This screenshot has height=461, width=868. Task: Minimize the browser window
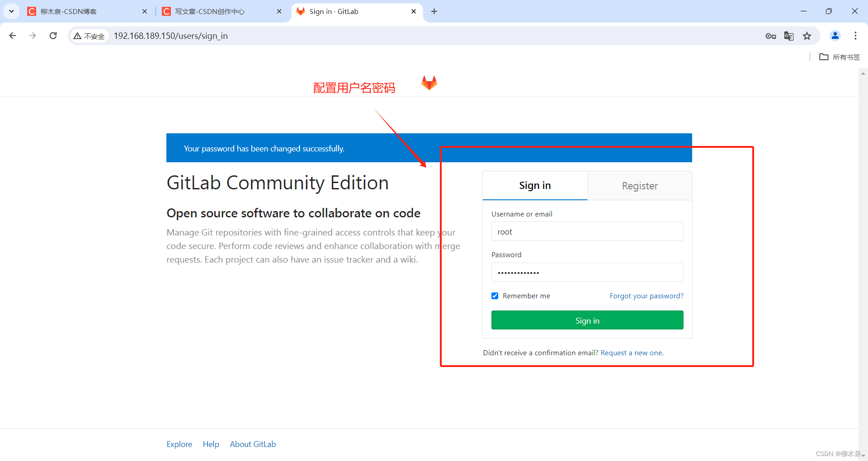pyautogui.click(x=803, y=11)
